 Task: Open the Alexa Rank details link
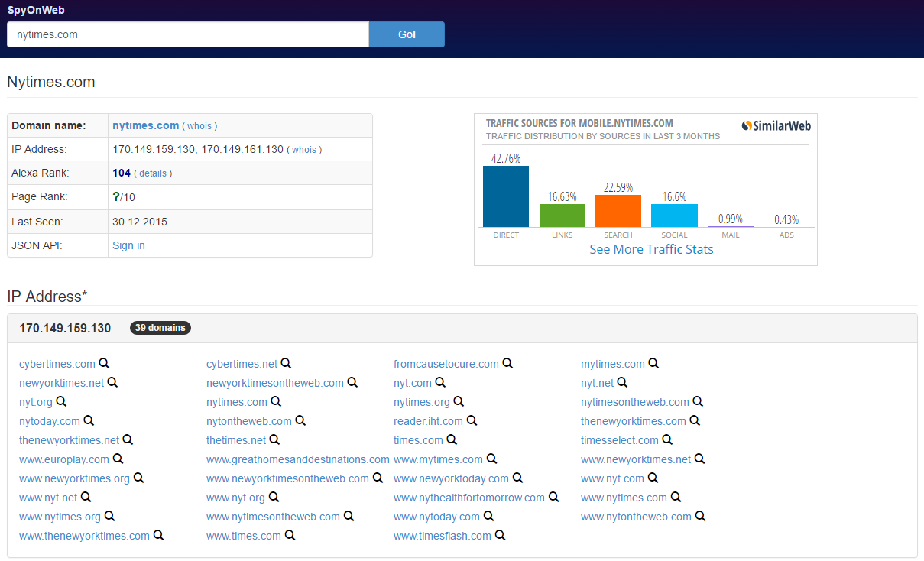point(153,173)
